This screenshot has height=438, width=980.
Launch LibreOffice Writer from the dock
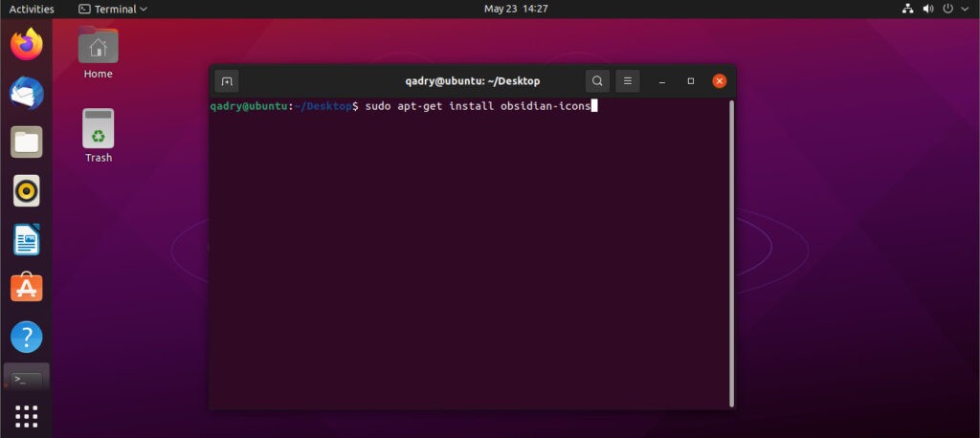(27, 239)
